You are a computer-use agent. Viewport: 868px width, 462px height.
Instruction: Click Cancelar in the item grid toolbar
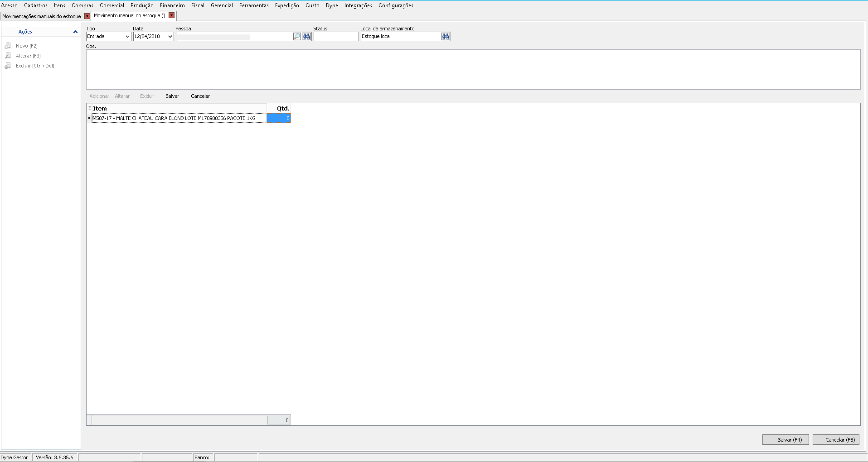click(200, 96)
